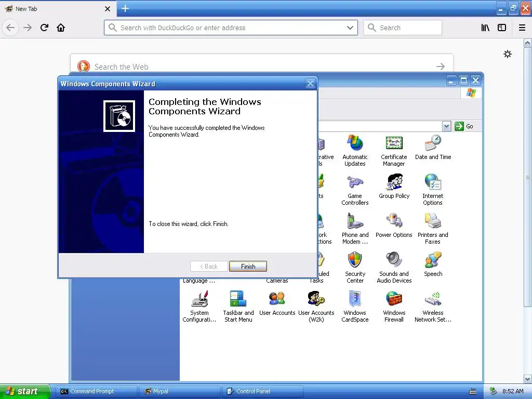The image size is (532, 399).
Task: Open Printers and Faxes
Action: tap(433, 229)
